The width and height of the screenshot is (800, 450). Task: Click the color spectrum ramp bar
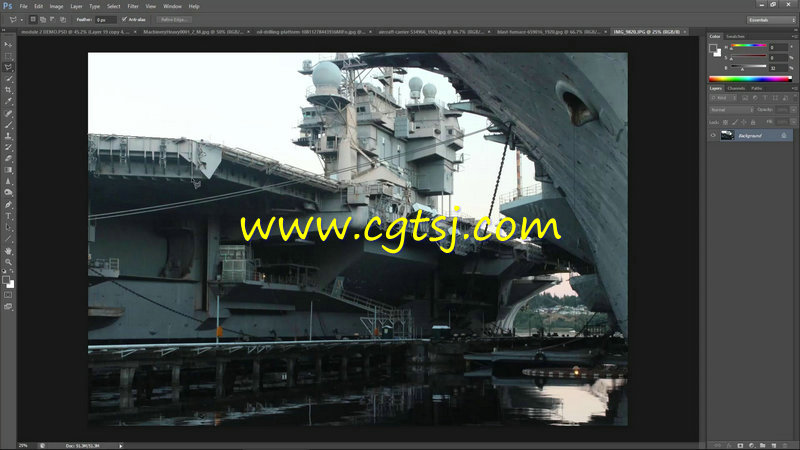pos(750,79)
